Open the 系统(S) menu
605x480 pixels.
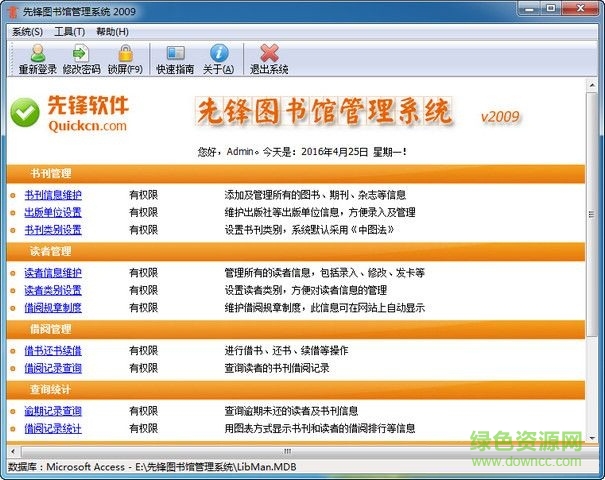25,31
